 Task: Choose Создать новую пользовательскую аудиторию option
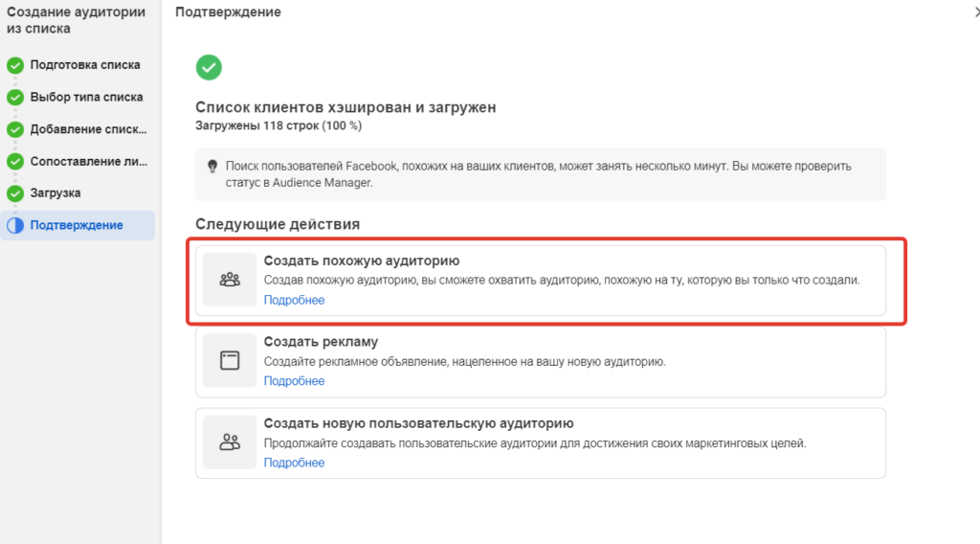click(x=541, y=442)
